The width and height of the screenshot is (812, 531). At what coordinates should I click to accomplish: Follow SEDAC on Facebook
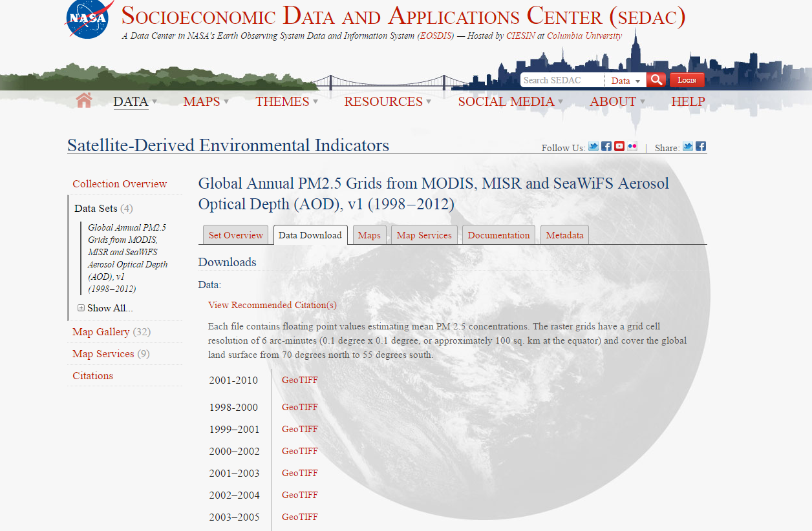606,146
